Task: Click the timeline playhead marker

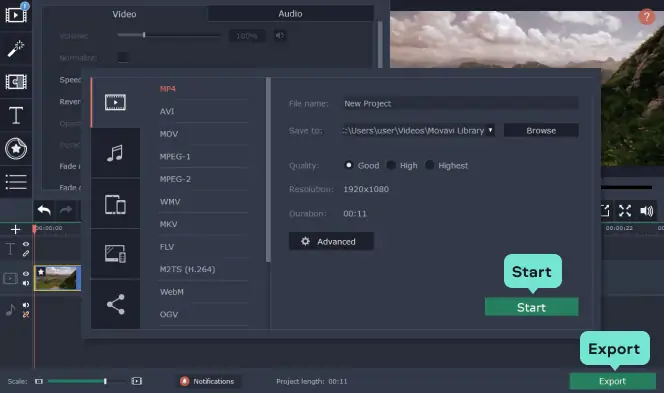Action: (x=34, y=229)
